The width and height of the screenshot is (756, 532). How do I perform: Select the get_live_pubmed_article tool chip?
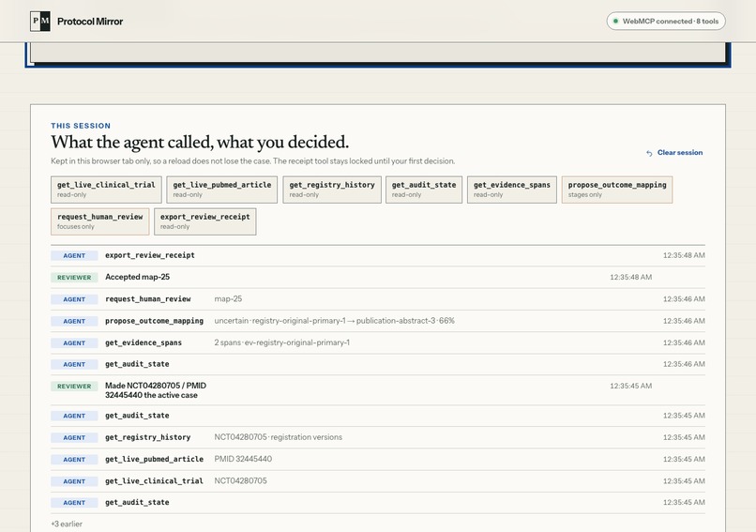221,190
